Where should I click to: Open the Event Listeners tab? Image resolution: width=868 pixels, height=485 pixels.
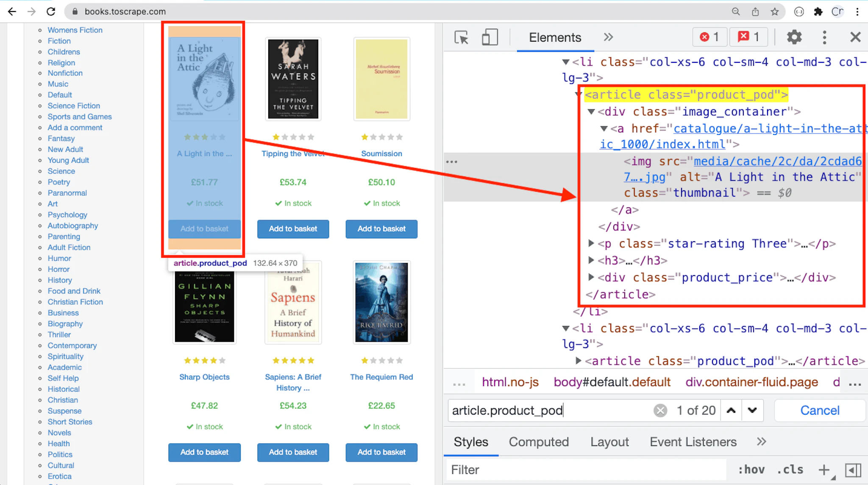[693, 442]
